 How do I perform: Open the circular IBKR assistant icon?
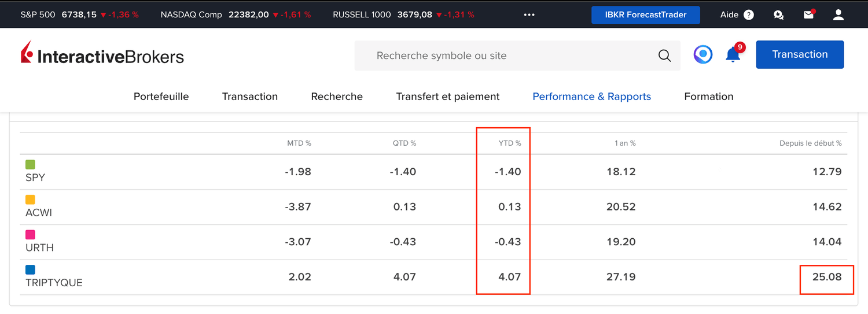[703, 55]
